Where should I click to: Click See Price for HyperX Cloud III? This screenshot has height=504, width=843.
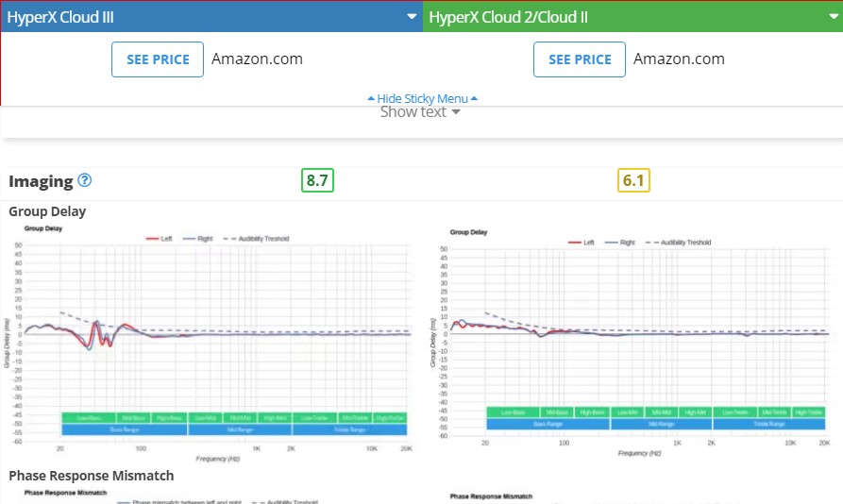158,59
